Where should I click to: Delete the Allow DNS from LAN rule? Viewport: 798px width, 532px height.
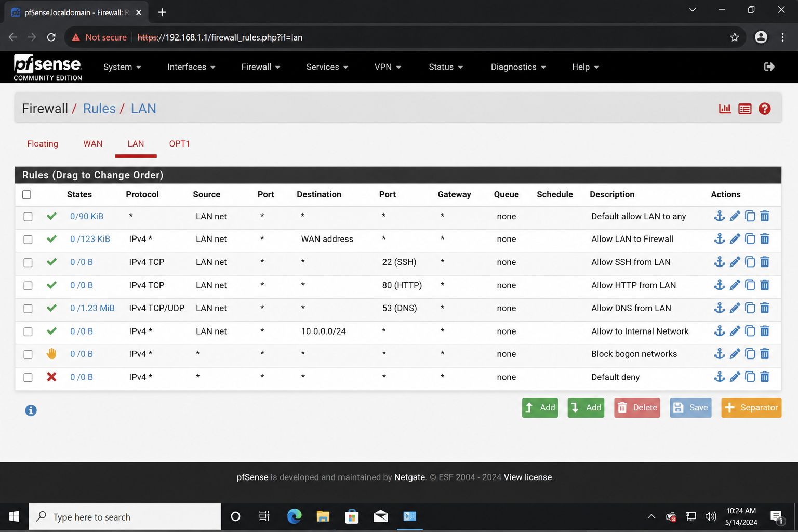pos(765,308)
